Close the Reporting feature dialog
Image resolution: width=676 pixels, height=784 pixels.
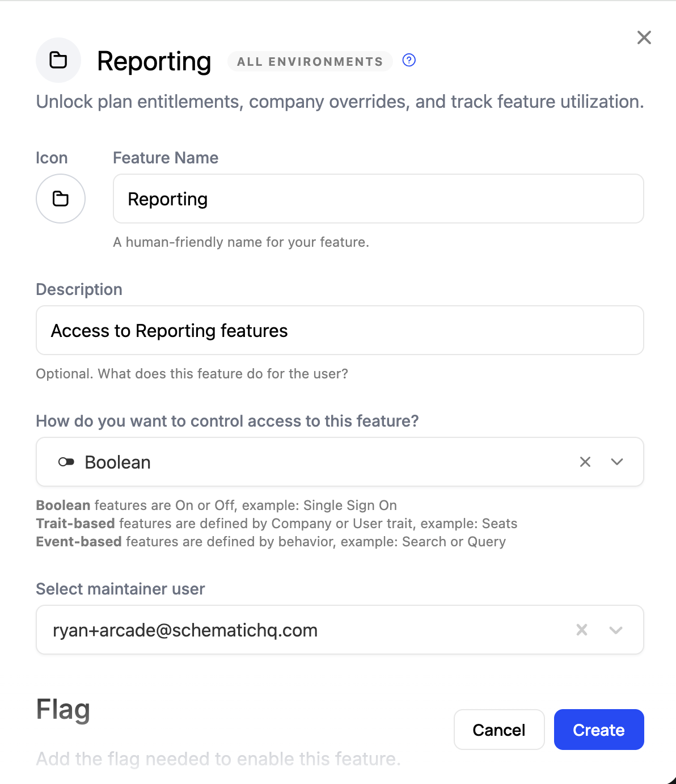pyautogui.click(x=644, y=37)
